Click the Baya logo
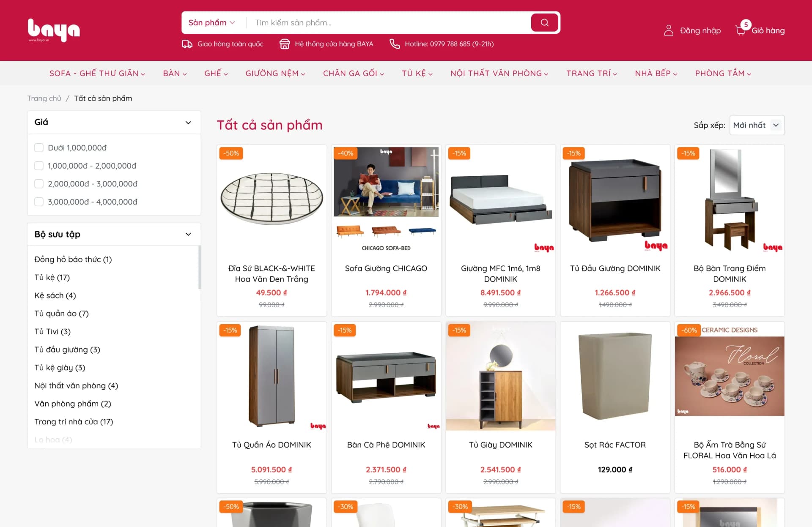The height and width of the screenshot is (527, 812). coord(54,30)
